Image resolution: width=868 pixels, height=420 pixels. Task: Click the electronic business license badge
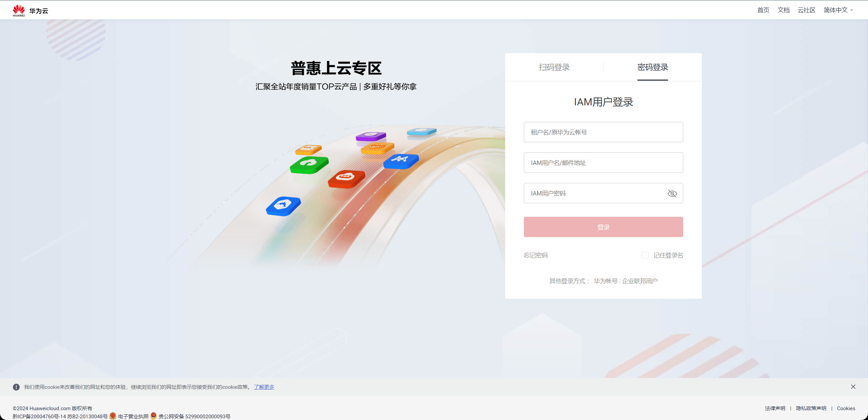[113, 416]
